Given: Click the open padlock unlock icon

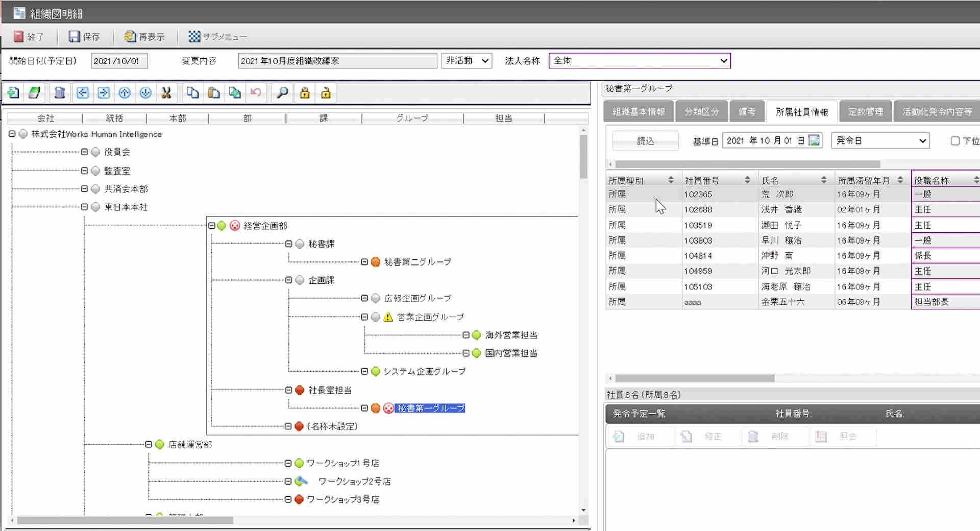Looking at the screenshot, I should tap(326, 92).
